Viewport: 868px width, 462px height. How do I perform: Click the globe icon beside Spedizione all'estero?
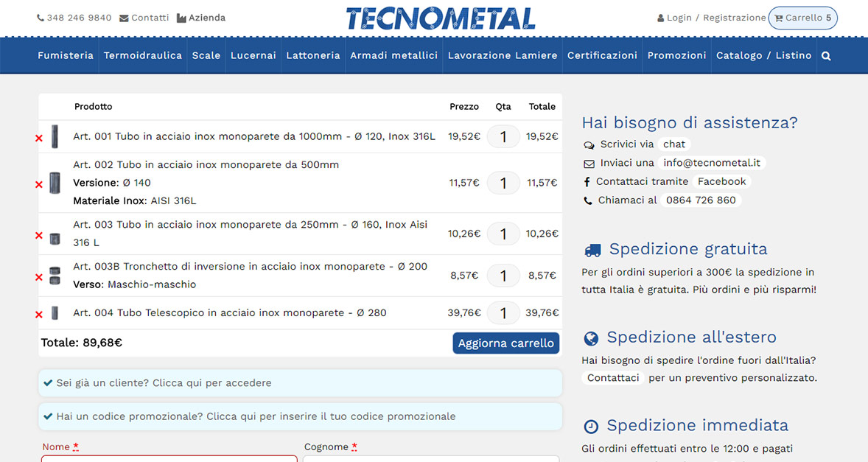click(x=591, y=338)
